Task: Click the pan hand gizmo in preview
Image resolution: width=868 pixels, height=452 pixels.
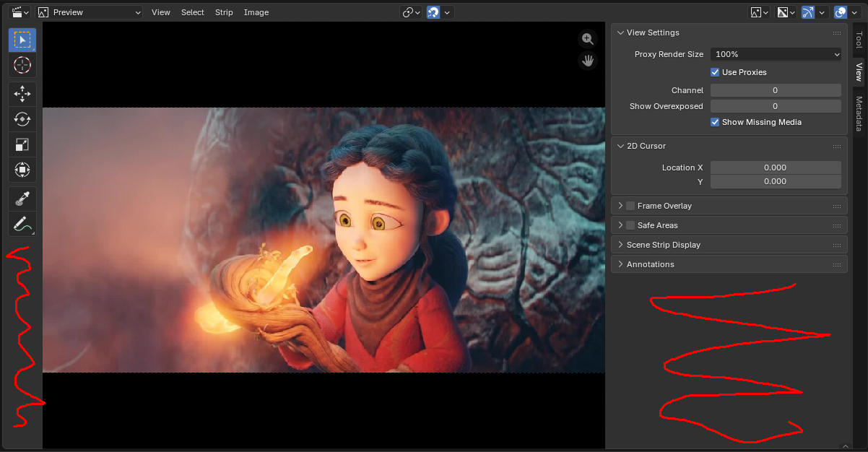Action: (588, 61)
